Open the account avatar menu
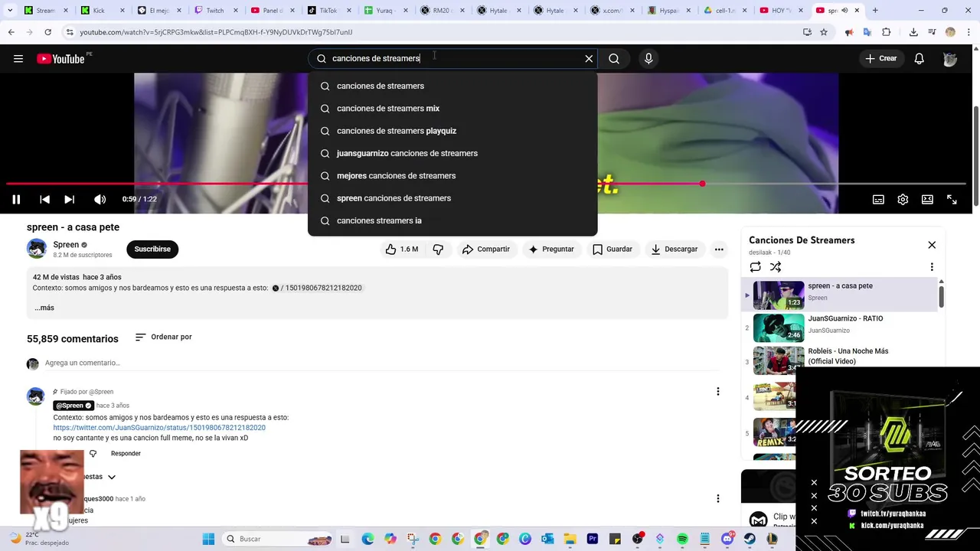The width and height of the screenshot is (980, 551). click(x=950, y=59)
